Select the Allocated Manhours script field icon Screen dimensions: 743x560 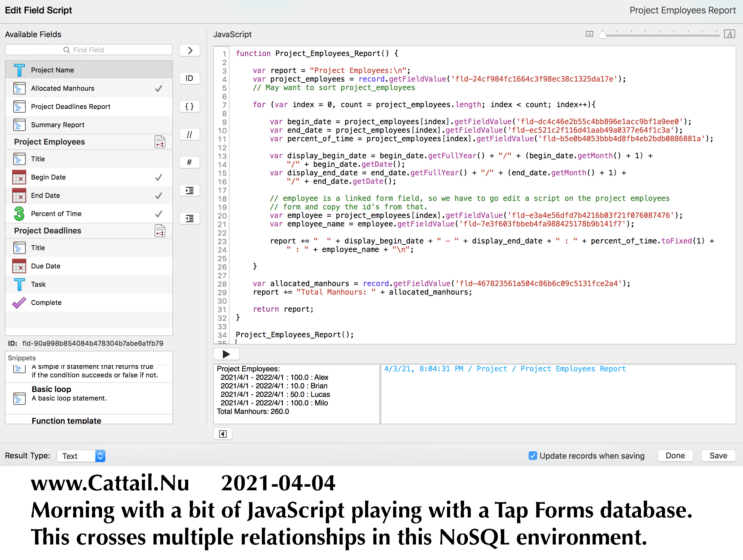tap(19, 88)
